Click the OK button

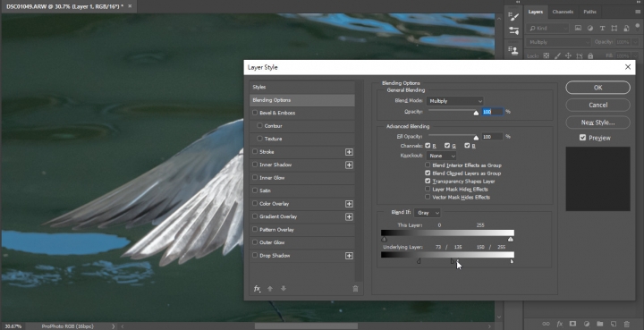coord(597,88)
